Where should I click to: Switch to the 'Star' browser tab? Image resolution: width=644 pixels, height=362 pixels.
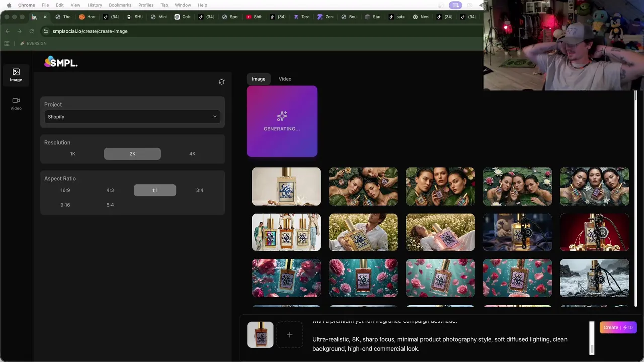373,17
